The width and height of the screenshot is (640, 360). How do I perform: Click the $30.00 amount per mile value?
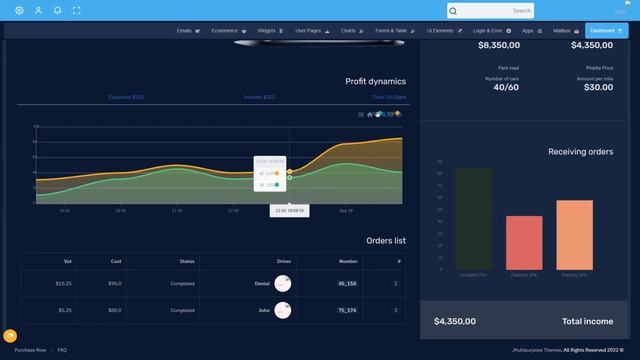(x=598, y=87)
